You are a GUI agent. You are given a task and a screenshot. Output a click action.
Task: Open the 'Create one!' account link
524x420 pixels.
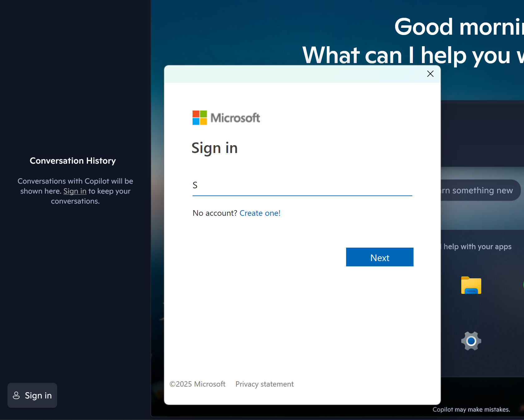click(x=260, y=213)
